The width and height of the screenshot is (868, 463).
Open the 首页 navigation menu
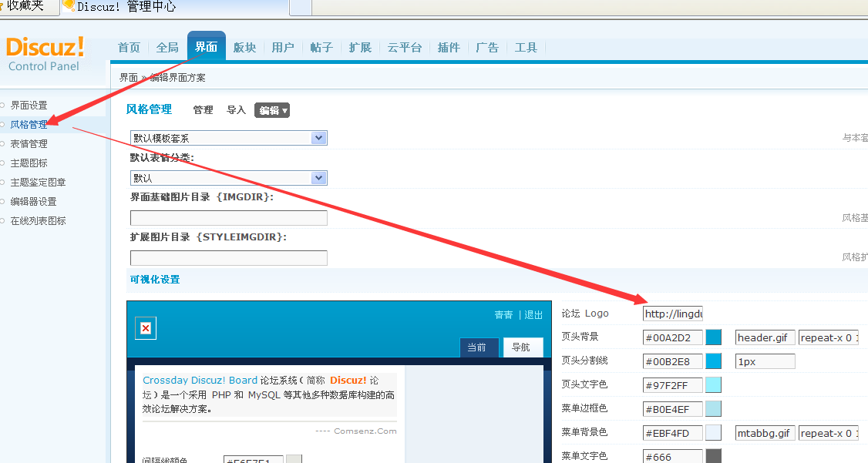(x=129, y=48)
